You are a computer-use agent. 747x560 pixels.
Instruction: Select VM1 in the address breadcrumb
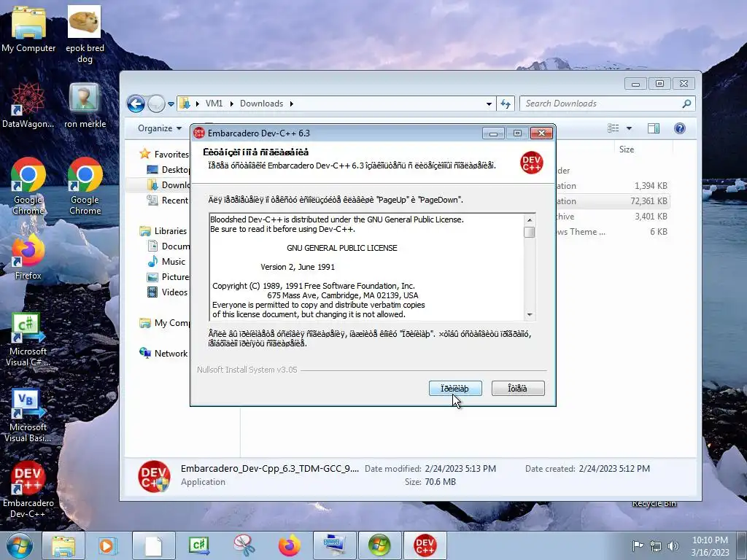(x=214, y=104)
